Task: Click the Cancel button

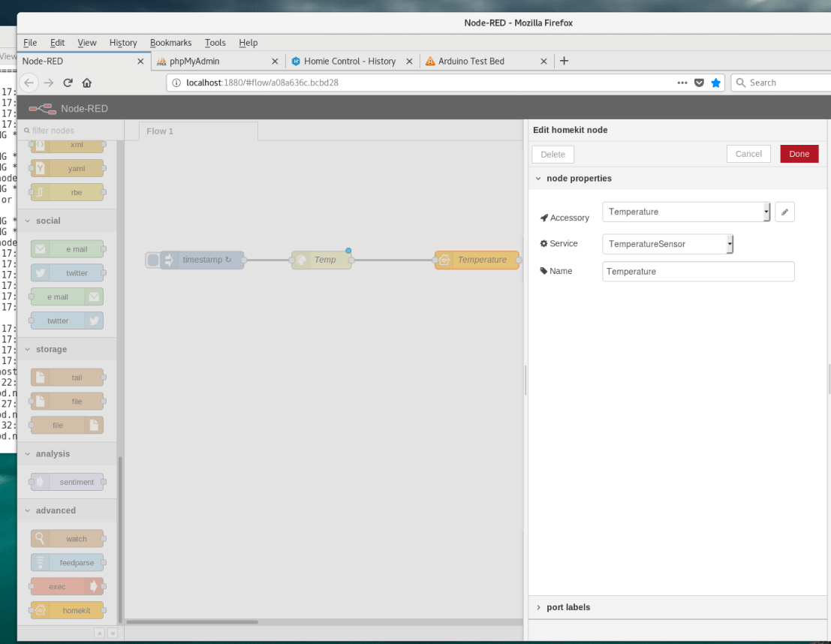Action: click(x=748, y=154)
